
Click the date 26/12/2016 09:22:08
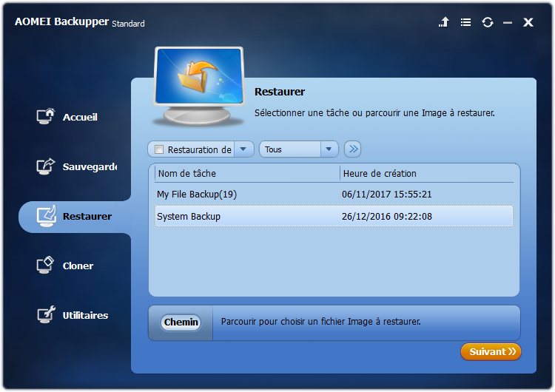[386, 216]
